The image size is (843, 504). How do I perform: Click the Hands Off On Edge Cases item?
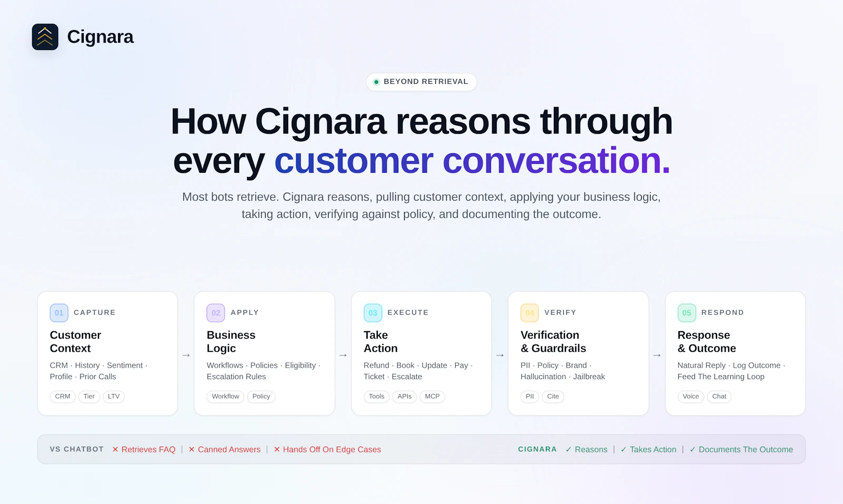(327, 449)
